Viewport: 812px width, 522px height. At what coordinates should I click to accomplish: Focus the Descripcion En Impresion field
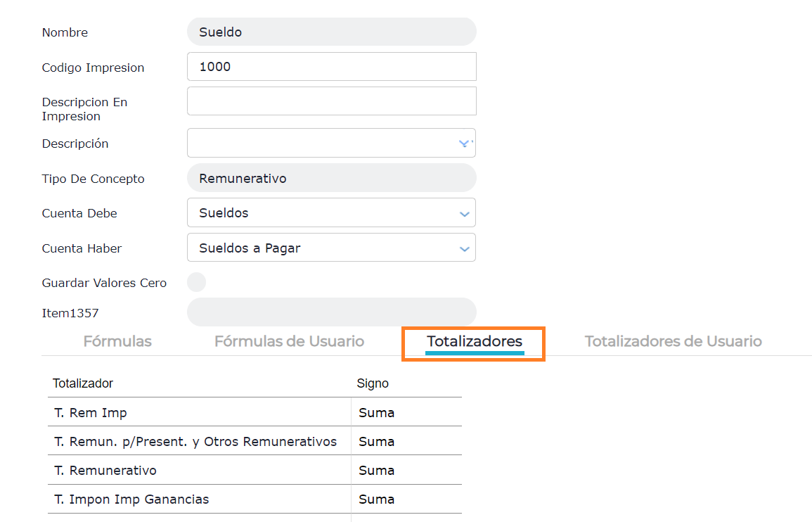pyautogui.click(x=331, y=101)
